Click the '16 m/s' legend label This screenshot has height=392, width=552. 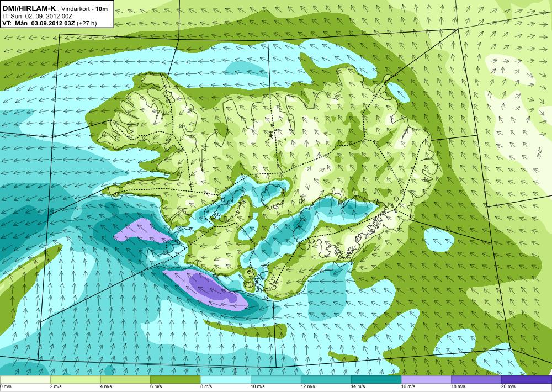pyautogui.click(x=408, y=386)
